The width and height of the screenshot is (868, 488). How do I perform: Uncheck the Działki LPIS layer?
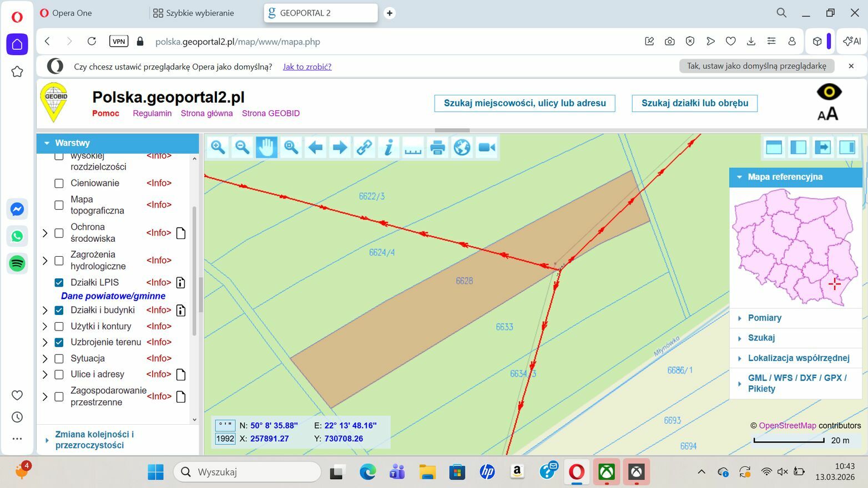tap(59, 283)
